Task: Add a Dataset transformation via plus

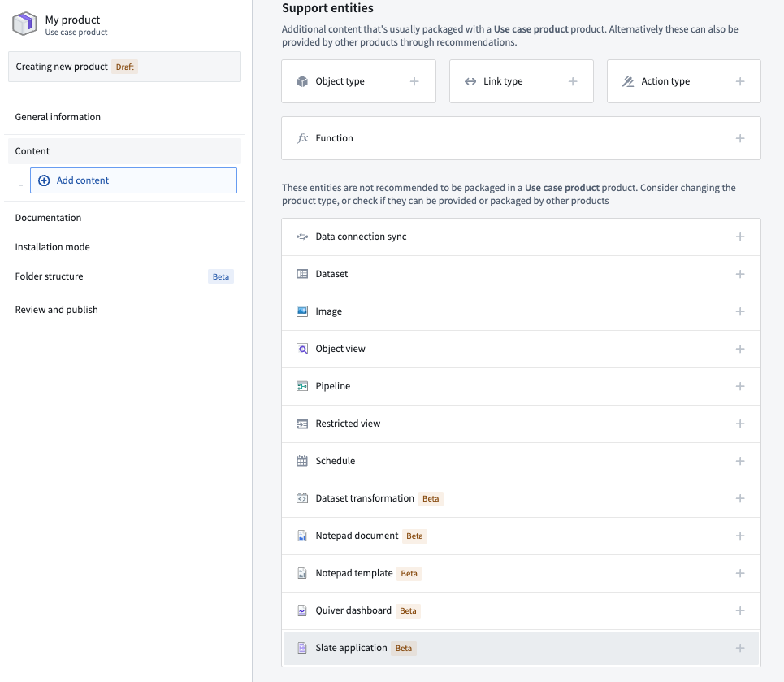Action: (x=740, y=498)
